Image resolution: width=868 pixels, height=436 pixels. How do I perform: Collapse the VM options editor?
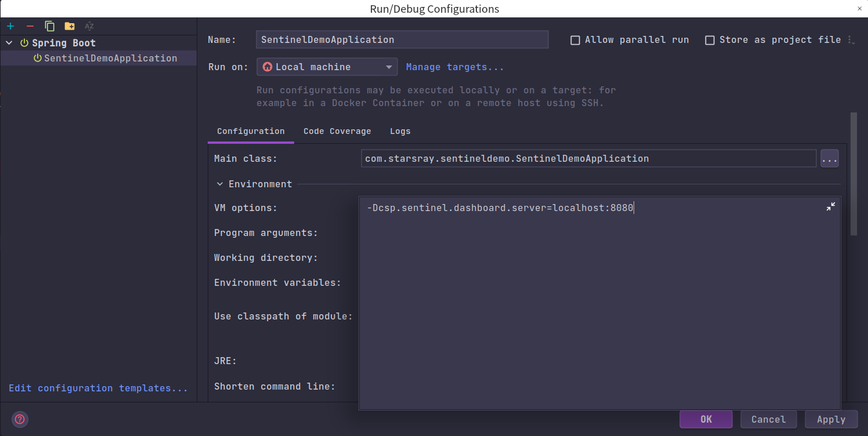pos(831,207)
